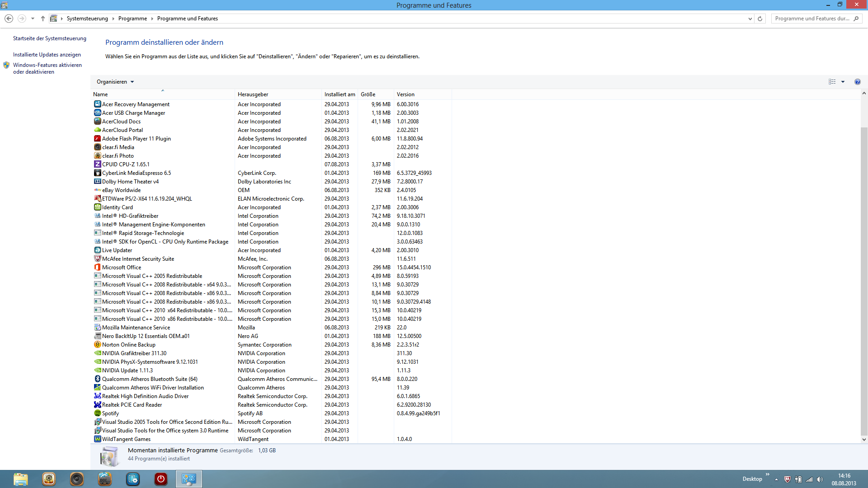Open File Explorer from the taskbar
The image size is (868, 488).
pyautogui.click(x=20, y=479)
